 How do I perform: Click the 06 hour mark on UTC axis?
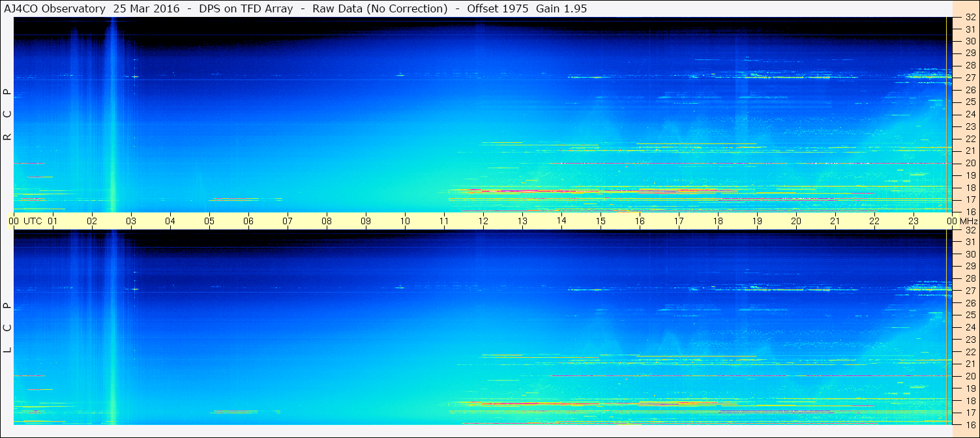tap(248, 221)
